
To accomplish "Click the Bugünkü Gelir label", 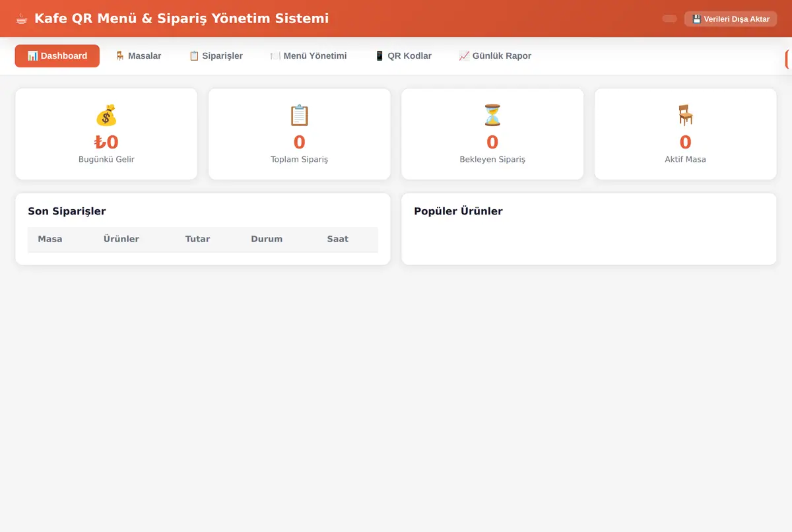I will [106, 159].
